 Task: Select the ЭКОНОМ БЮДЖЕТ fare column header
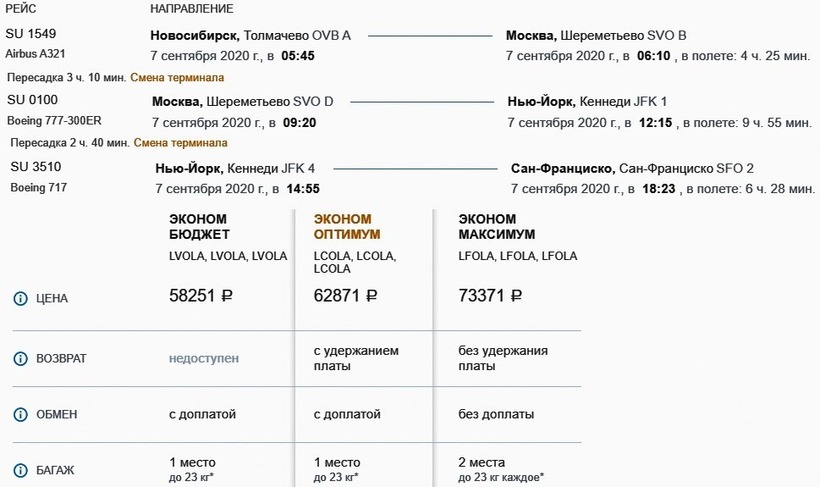(x=200, y=227)
